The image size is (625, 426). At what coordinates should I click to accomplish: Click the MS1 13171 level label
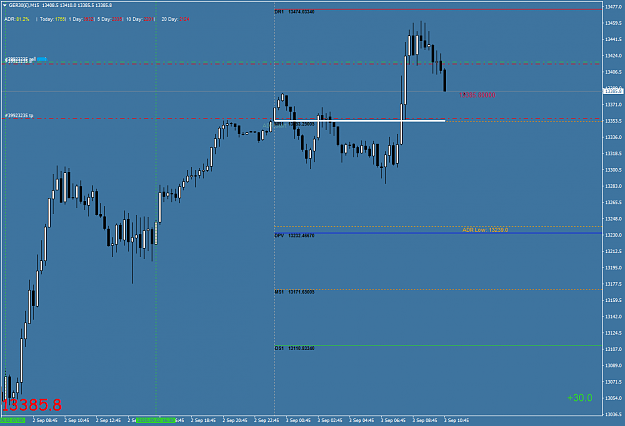coord(295,292)
